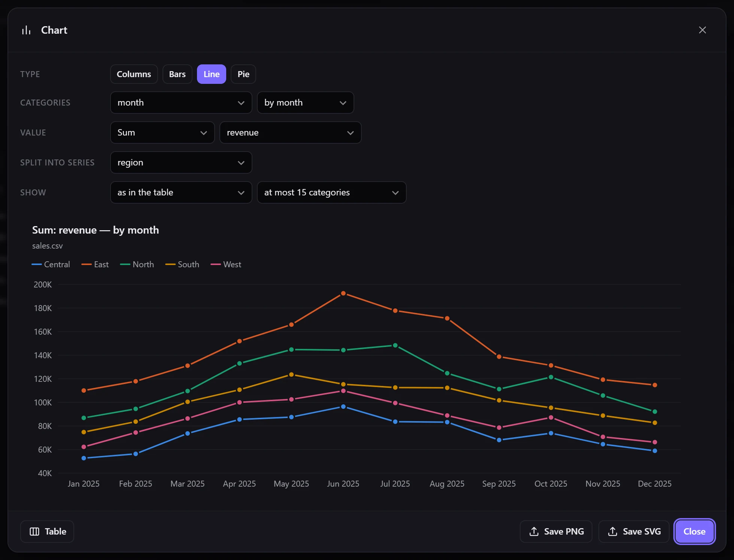Click the '40K' y-axis label
Viewport: 734px width, 560px height.
point(45,473)
